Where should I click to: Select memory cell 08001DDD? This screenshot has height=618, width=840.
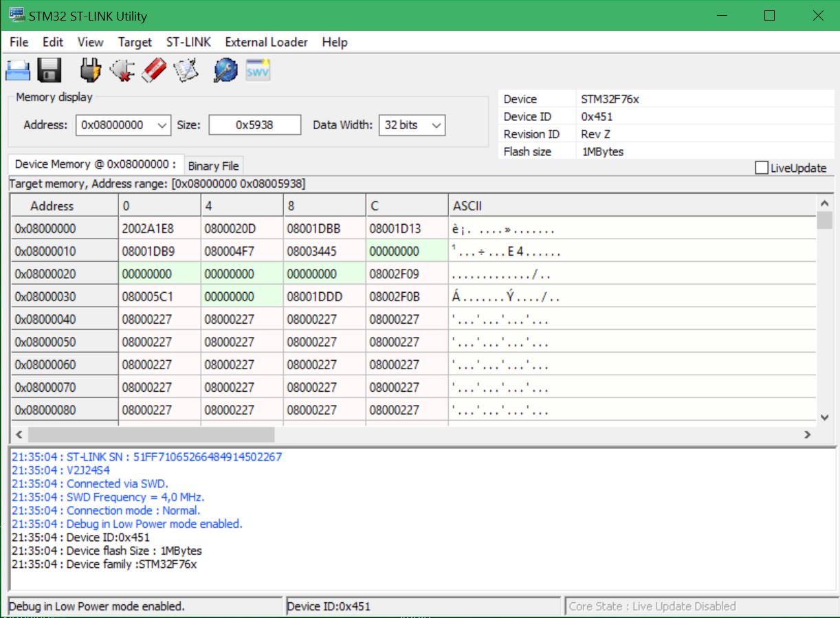point(324,296)
